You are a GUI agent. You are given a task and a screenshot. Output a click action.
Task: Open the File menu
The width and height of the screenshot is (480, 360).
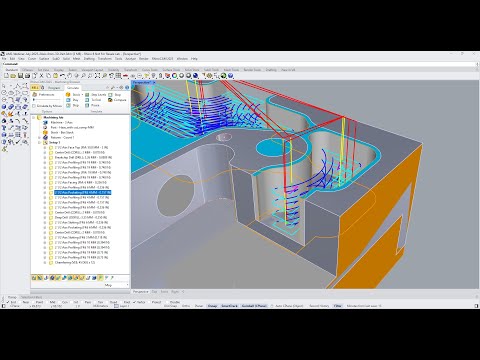pos(4,59)
